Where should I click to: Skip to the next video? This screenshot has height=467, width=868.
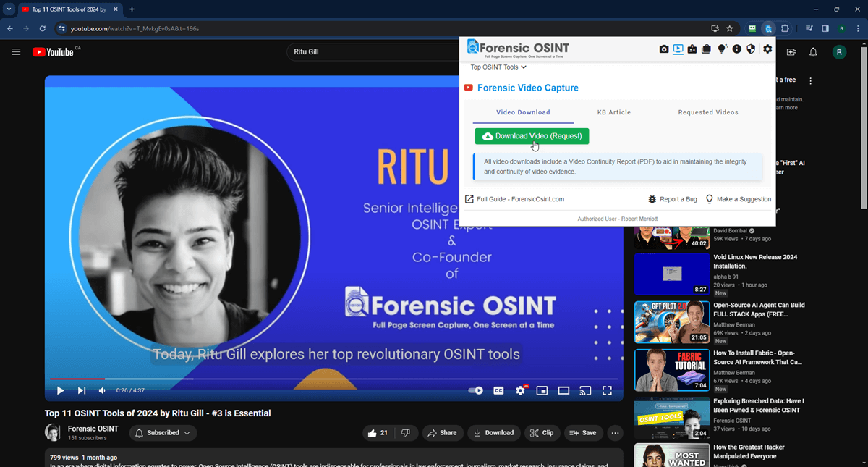(82, 390)
